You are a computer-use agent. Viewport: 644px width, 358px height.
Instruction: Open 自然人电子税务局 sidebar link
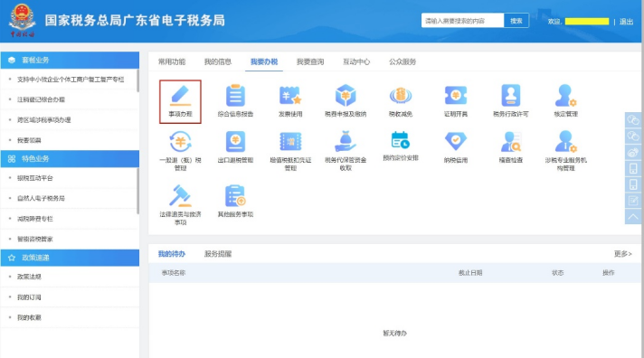(41, 198)
